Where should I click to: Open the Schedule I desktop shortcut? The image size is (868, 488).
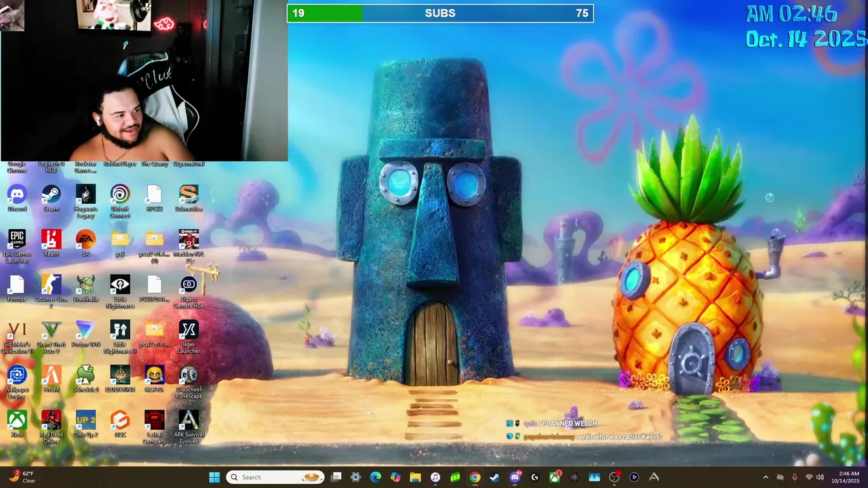(85, 379)
